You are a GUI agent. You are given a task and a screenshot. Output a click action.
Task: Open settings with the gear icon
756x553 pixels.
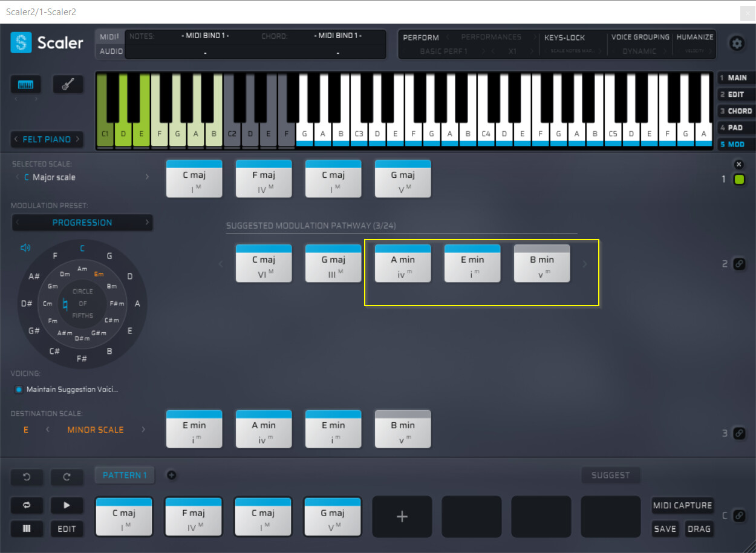coord(736,43)
